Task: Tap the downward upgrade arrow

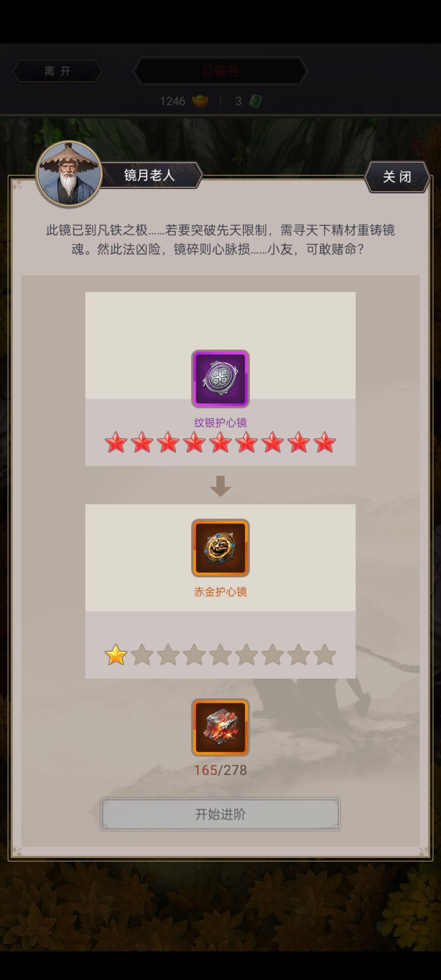Action: 220,486
